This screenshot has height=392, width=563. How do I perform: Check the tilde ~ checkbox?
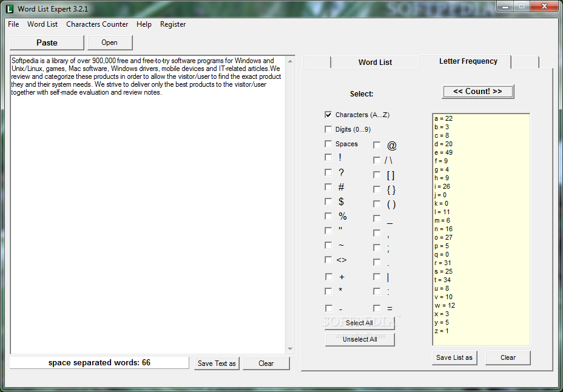click(328, 245)
